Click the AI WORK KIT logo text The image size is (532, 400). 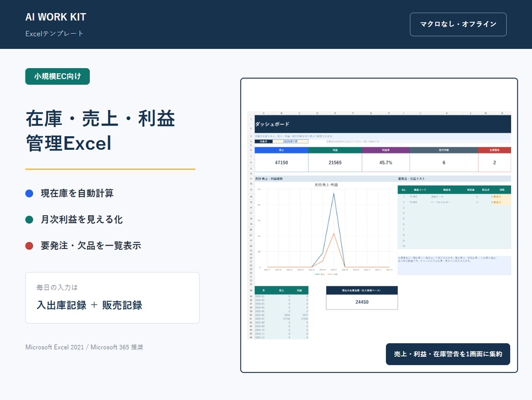[56, 17]
